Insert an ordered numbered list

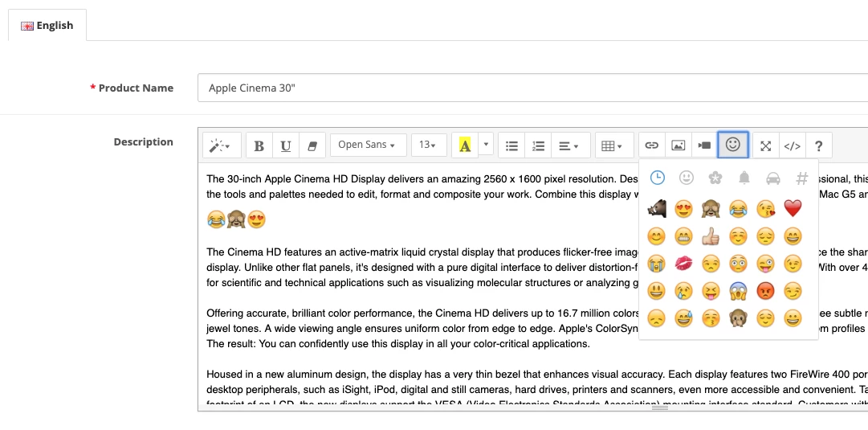click(x=538, y=145)
